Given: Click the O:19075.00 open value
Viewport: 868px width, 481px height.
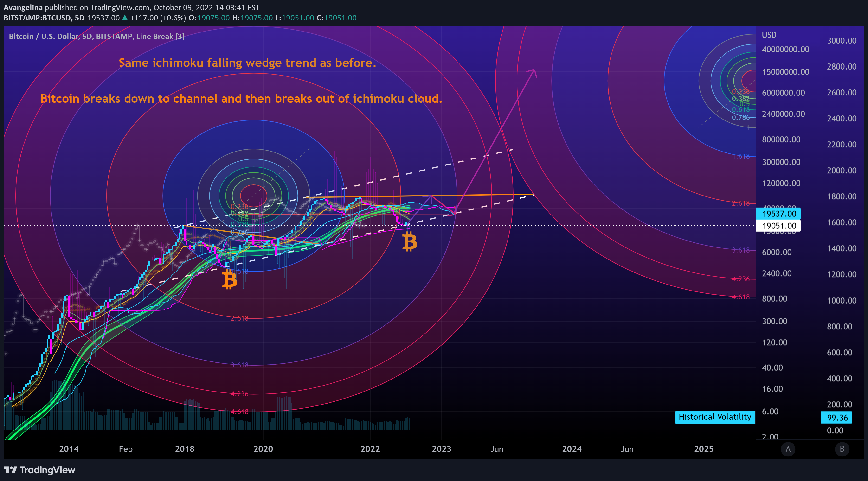Looking at the screenshot, I should 209,18.
